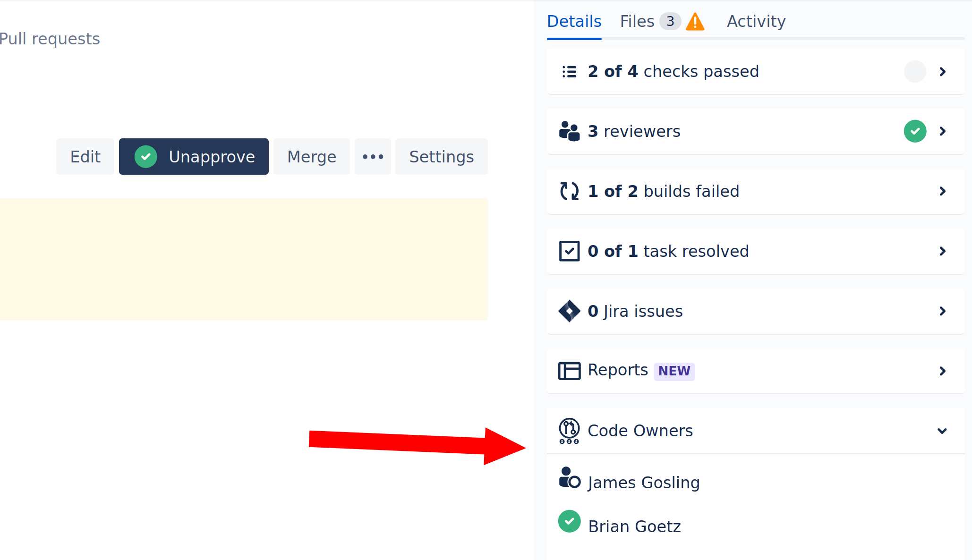This screenshot has width=972, height=560.
Task: Click the Jira diamond icon
Action: pyautogui.click(x=569, y=311)
